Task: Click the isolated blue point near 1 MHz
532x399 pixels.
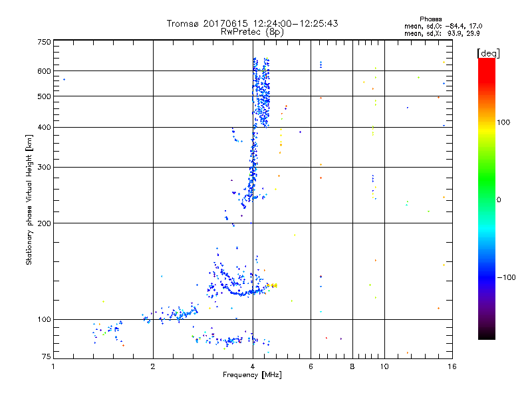Action: pyautogui.click(x=64, y=79)
